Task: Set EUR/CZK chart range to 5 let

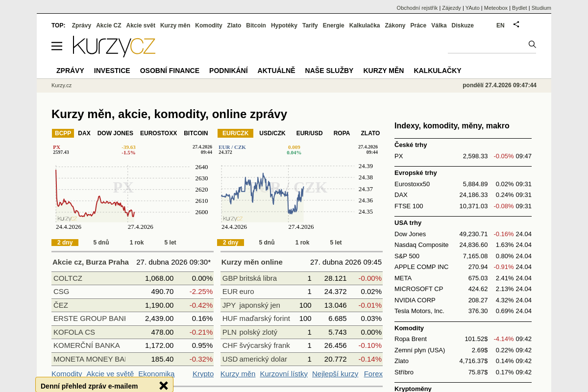Action: point(336,243)
